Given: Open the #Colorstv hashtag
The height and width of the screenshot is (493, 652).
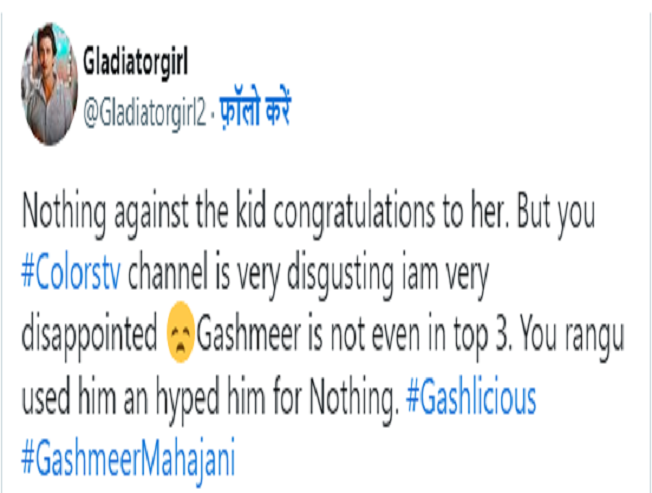Looking at the screenshot, I should [x=71, y=275].
